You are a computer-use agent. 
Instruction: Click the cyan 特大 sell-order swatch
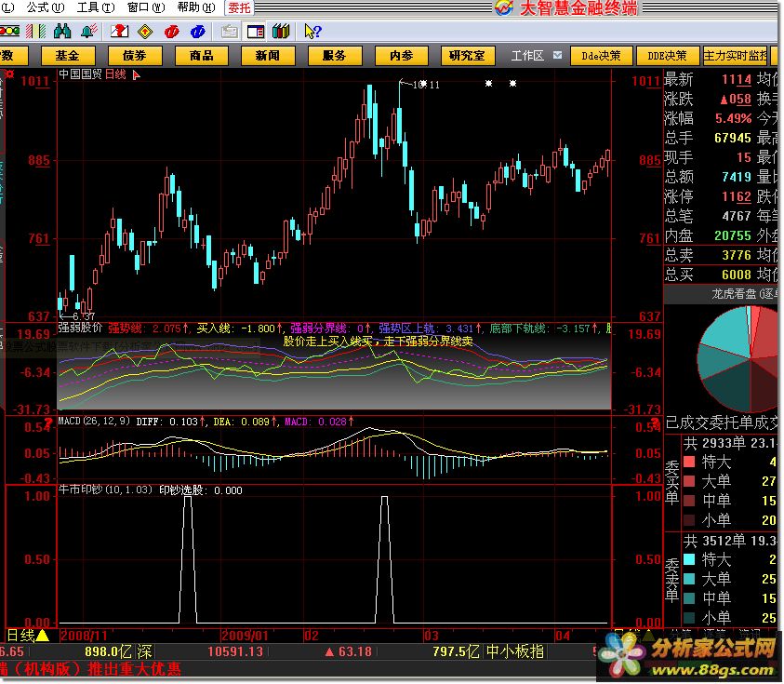click(x=689, y=559)
